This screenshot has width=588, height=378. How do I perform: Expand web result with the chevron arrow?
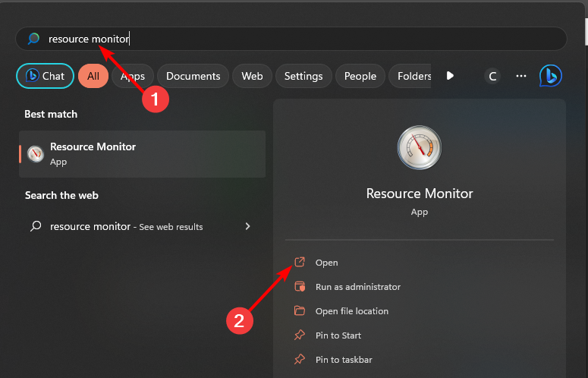(247, 226)
